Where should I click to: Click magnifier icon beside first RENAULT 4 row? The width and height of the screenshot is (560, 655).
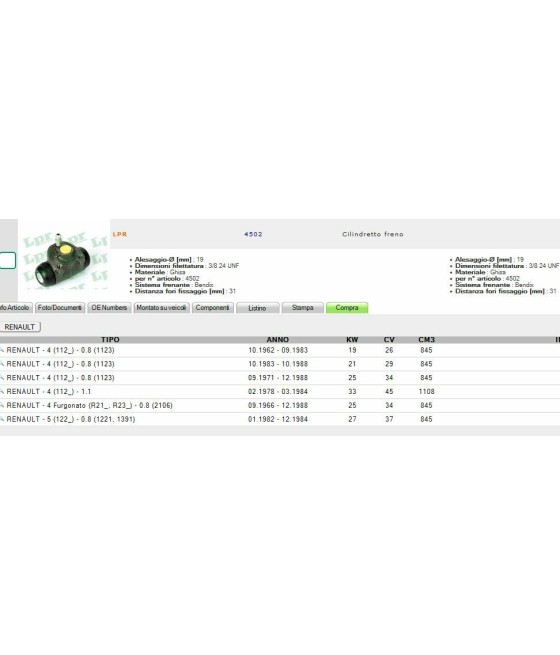tap(2, 350)
